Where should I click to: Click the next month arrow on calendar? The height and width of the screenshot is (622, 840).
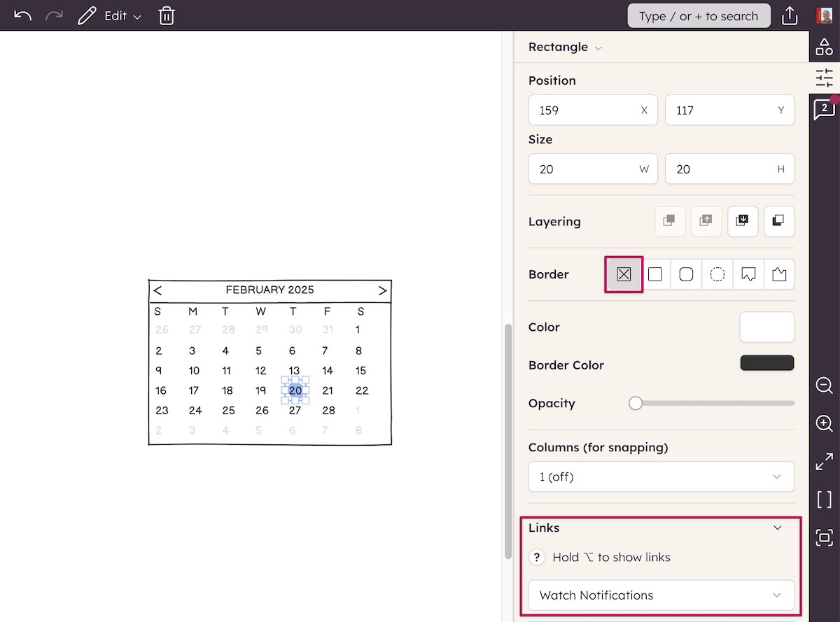coord(382,290)
